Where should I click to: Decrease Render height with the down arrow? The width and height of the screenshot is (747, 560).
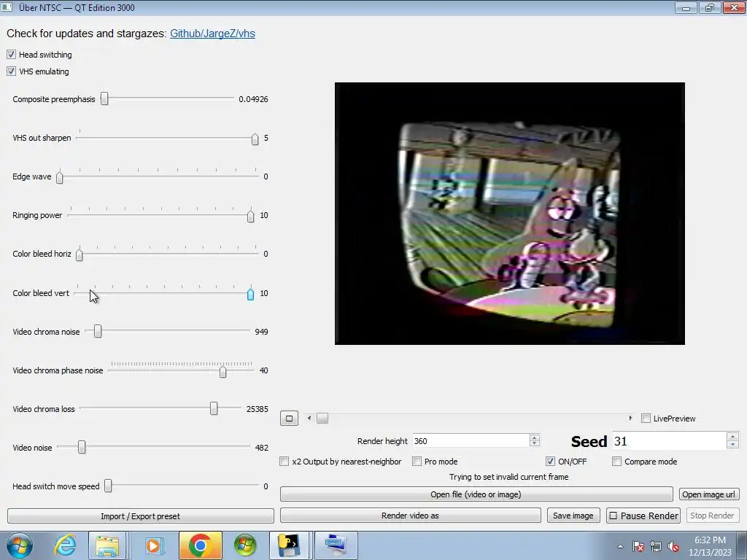535,444
